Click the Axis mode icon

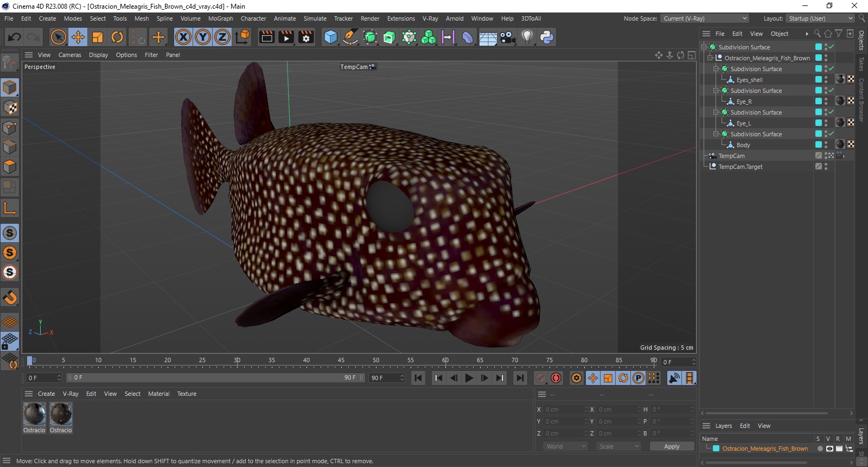click(x=10, y=208)
